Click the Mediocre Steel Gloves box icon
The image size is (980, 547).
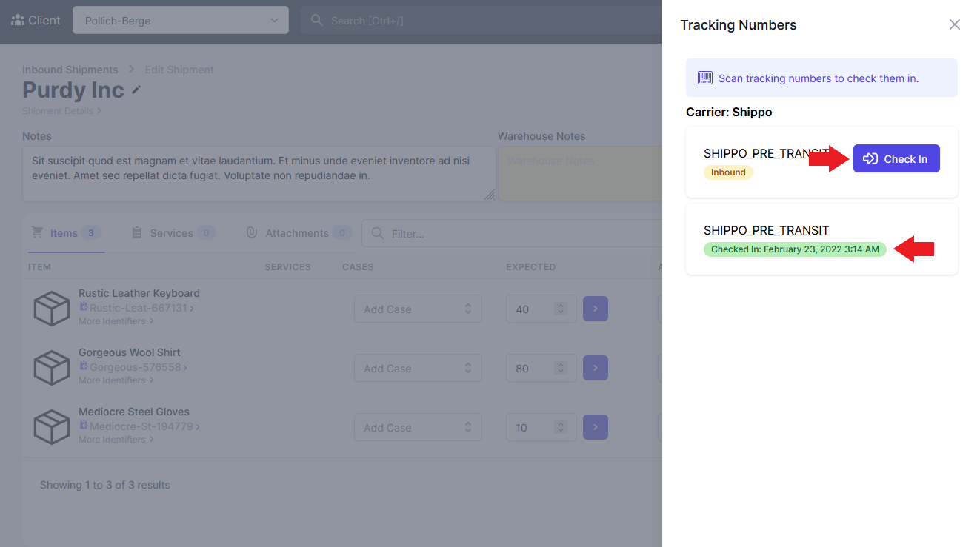[52, 427]
